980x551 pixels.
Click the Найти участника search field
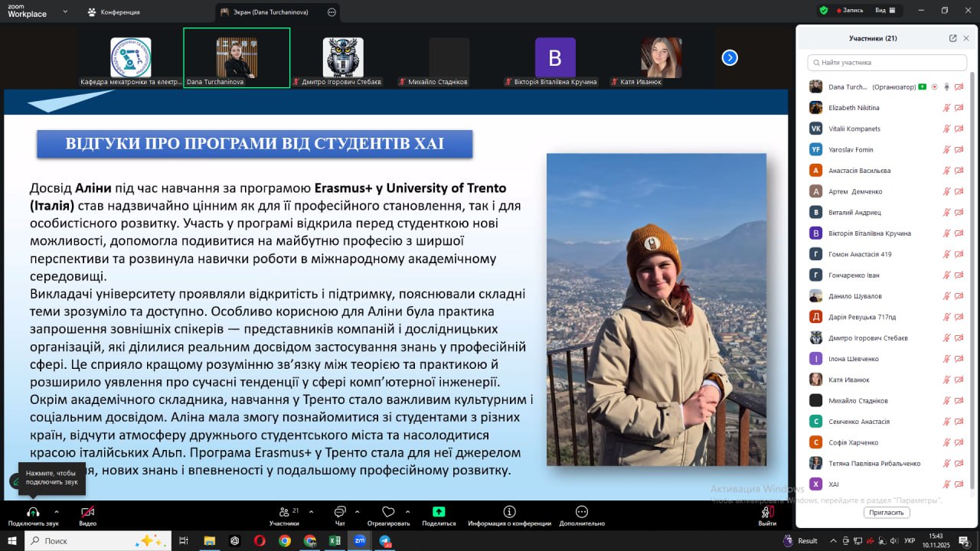click(x=888, y=63)
